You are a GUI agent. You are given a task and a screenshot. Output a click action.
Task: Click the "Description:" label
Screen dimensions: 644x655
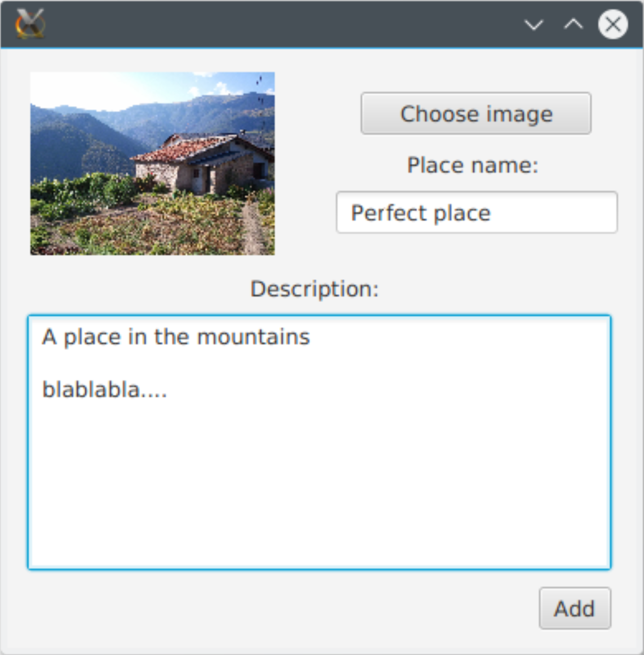pyautogui.click(x=314, y=289)
